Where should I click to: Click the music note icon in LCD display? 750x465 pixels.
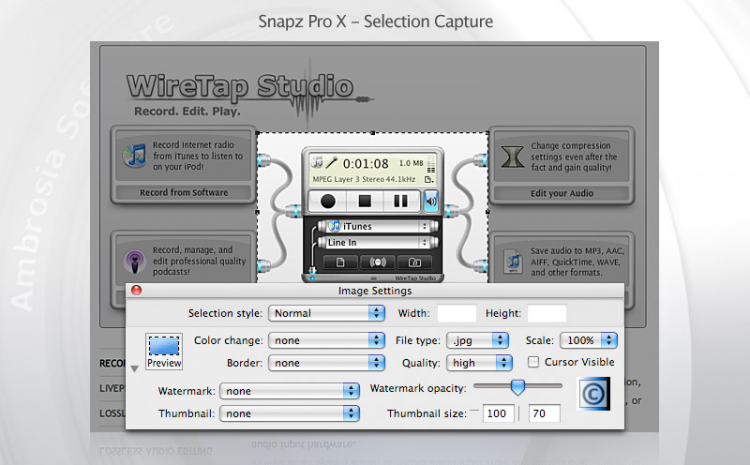click(317, 163)
